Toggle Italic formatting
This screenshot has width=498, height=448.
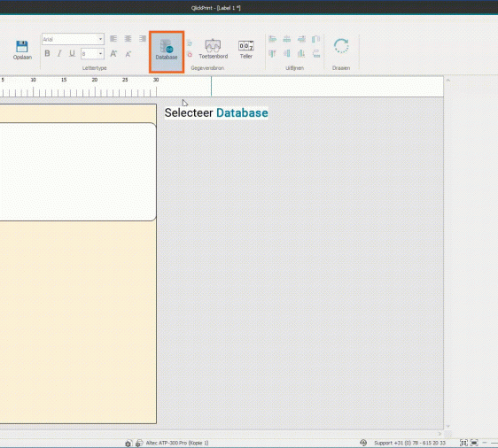pyautogui.click(x=59, y=54)
